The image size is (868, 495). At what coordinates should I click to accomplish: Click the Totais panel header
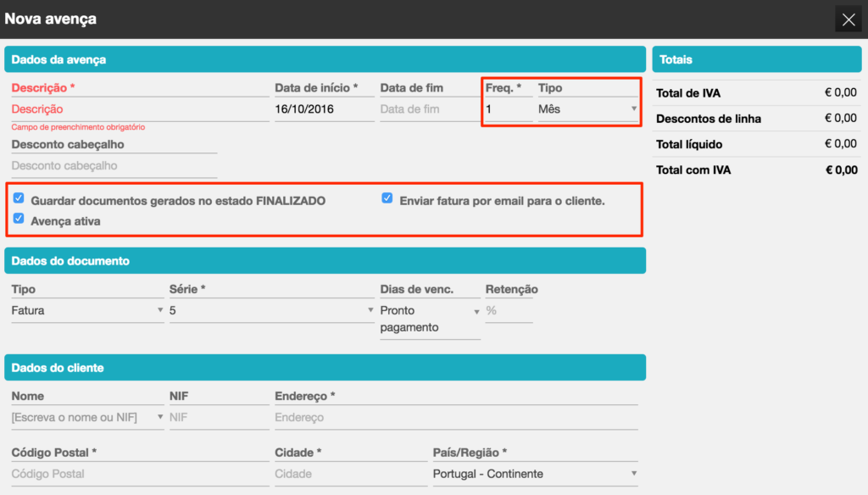coord(757,59)
